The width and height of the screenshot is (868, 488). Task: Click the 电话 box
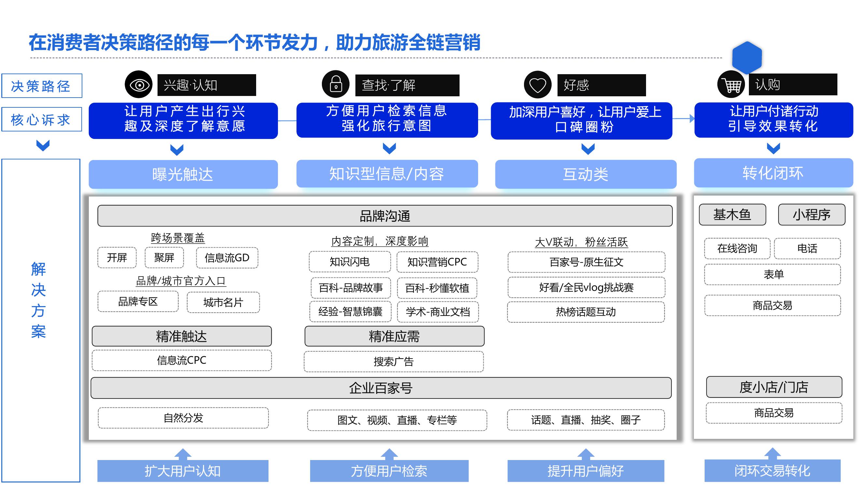pyautogui.click(x=807, y=248)
